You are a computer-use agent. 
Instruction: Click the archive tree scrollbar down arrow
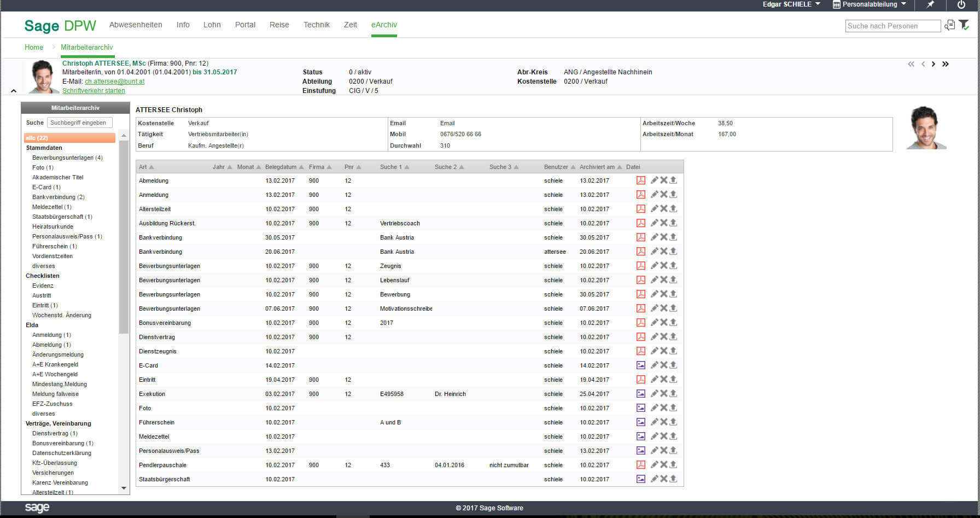pyautogui.click(x=124, y=488)
